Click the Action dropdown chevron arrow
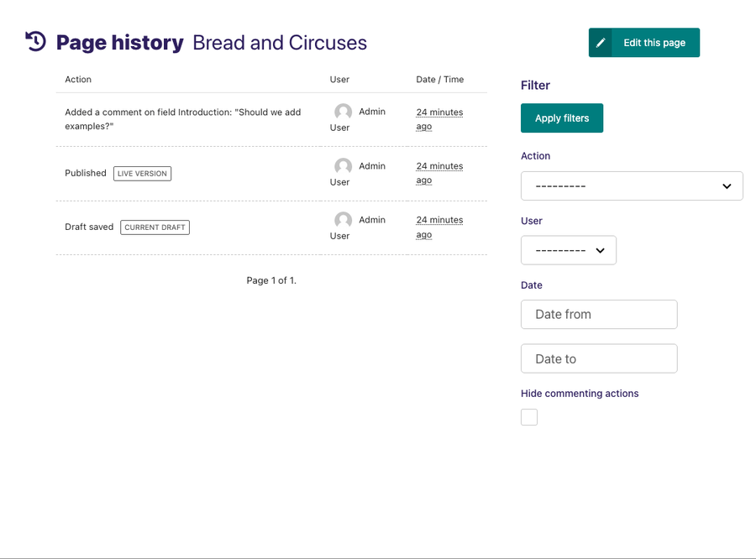756x559 pixels. click(727, 186)
